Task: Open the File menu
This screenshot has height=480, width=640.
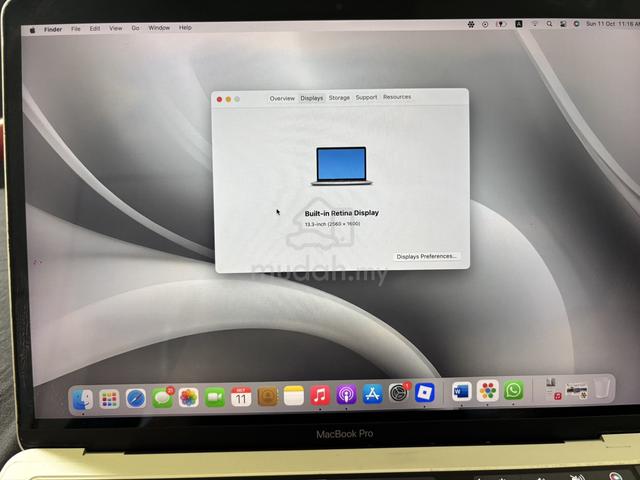Action: coord(76,29)
